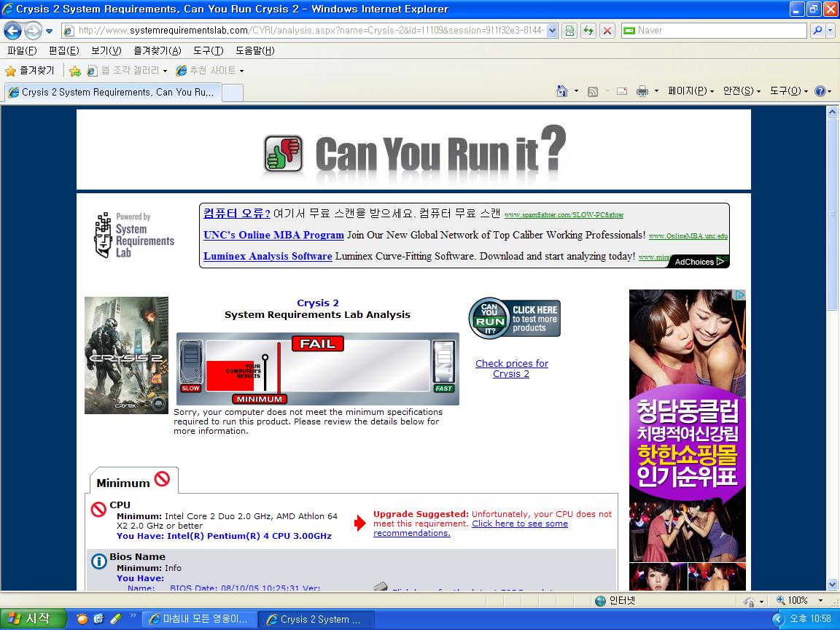Click the Stop loading red X icon
840x630 pixels.
(x=607, y=31)
